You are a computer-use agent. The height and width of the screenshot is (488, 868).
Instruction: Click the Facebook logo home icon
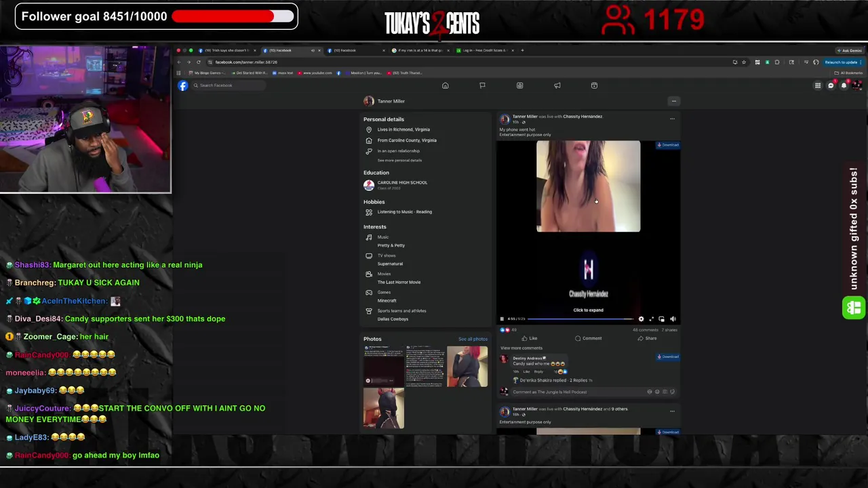(183, 85)
